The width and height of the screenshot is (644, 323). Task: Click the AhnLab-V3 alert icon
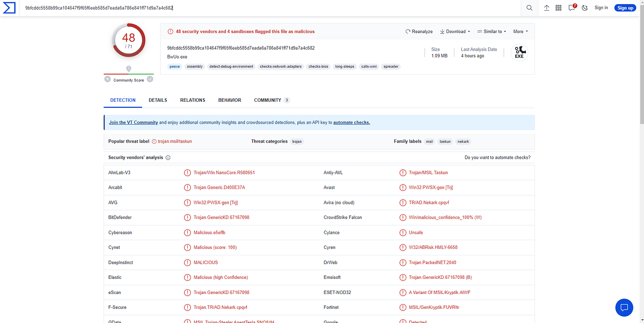[187, 173]
